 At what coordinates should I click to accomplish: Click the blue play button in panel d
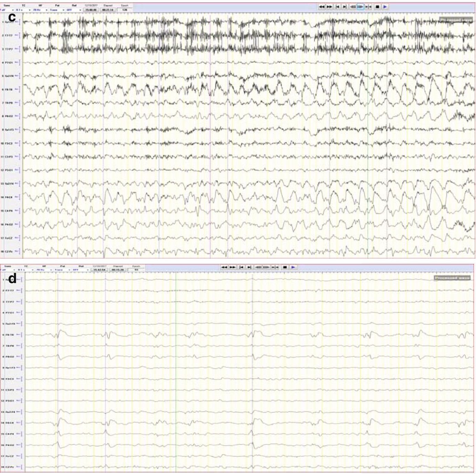tap(293, 267)
